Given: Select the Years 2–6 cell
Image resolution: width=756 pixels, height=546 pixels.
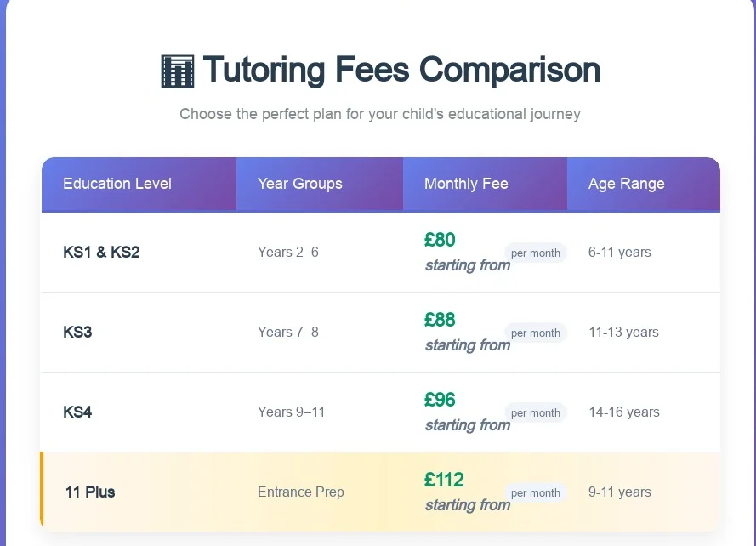Looking at the screenshot, I should click(287, 253).
